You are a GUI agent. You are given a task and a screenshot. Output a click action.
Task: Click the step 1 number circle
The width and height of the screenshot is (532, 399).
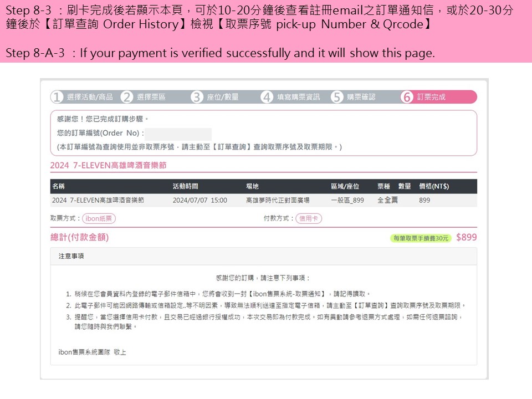pyautogui.click(x=57, y=97)
